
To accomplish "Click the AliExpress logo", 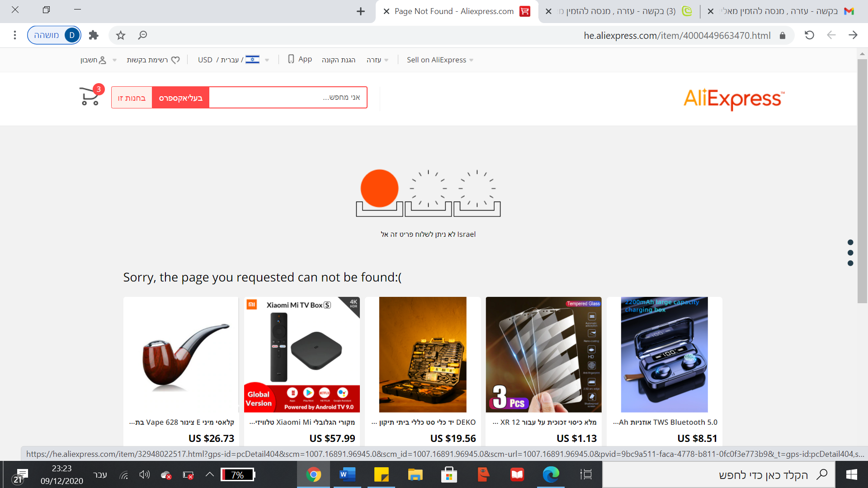I will point(734,99).
